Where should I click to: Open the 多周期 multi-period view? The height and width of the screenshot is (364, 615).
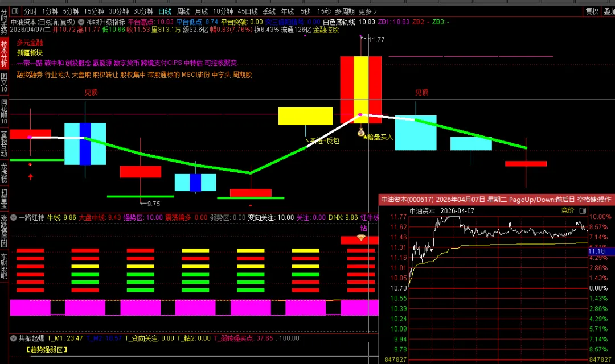tap(345, 11)
